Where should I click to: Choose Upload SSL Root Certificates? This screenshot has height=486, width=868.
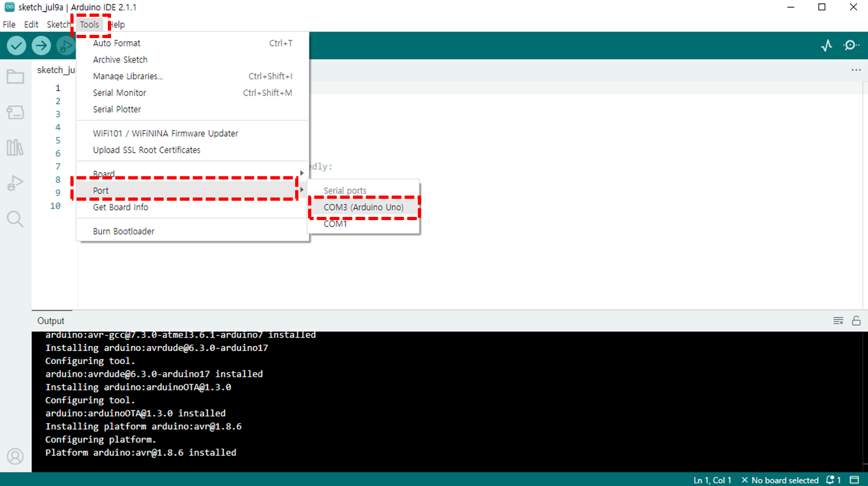pyautogui.click(x=192, y=150)
